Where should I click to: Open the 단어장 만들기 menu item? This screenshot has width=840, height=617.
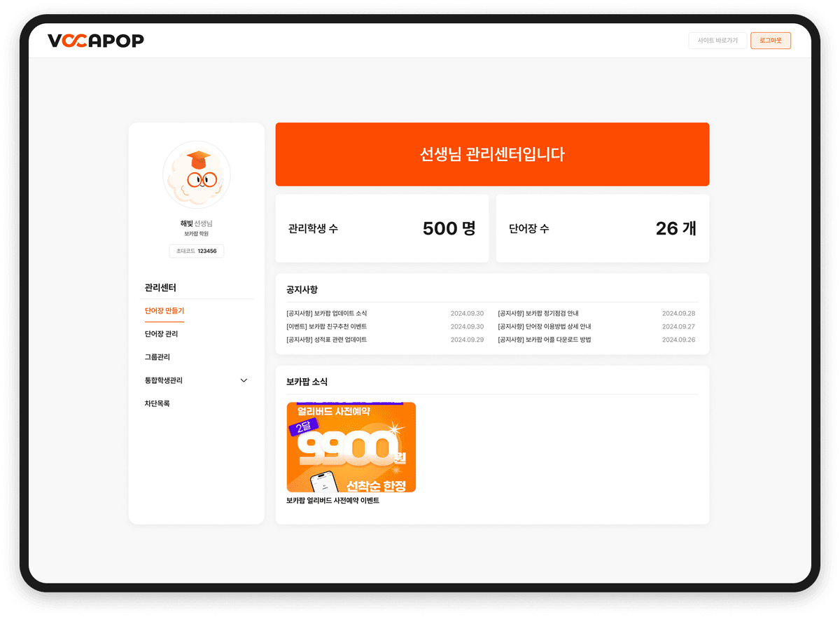164,311
